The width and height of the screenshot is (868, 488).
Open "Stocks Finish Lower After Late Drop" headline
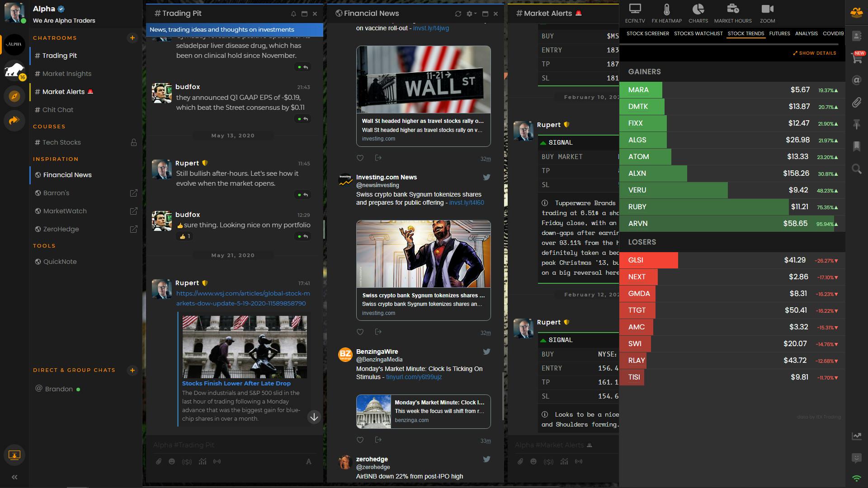click(x=236, y=383)
